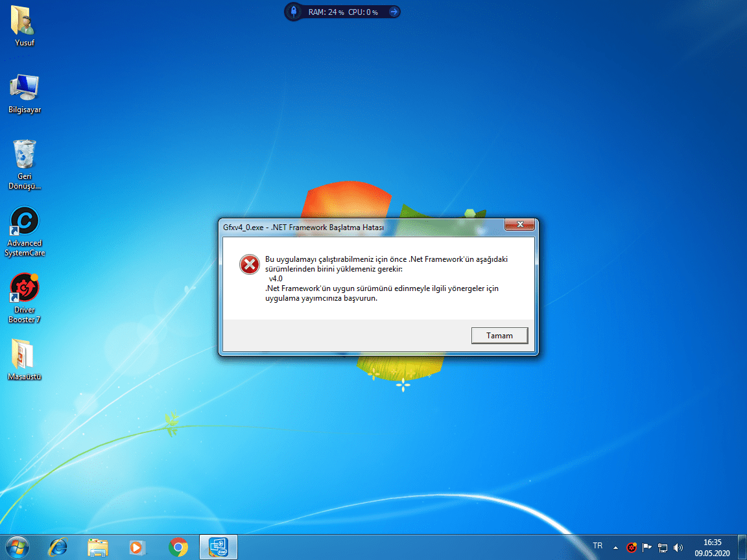This screenshot has height=560, width=747.
Task: Select the Masaüstü folder icon
Action: point(24,360)
